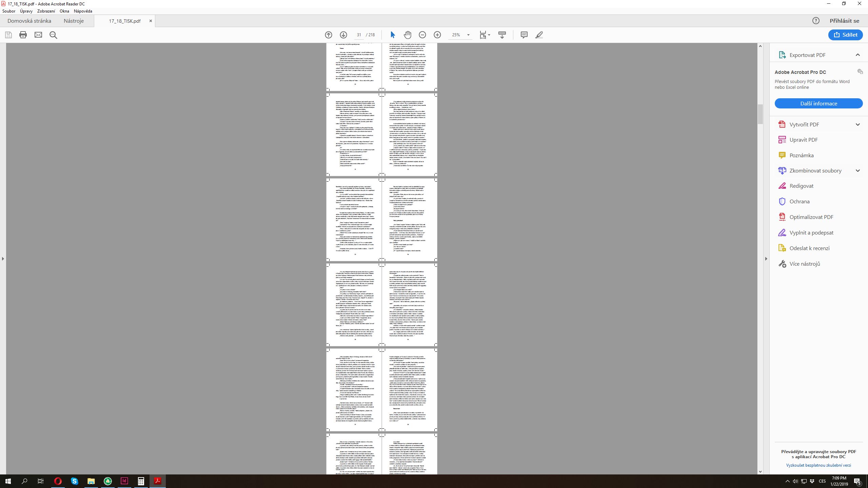This screenshot has width=868, height=488.
Task: Open Skype from taskbar
Action: point(75,481)
